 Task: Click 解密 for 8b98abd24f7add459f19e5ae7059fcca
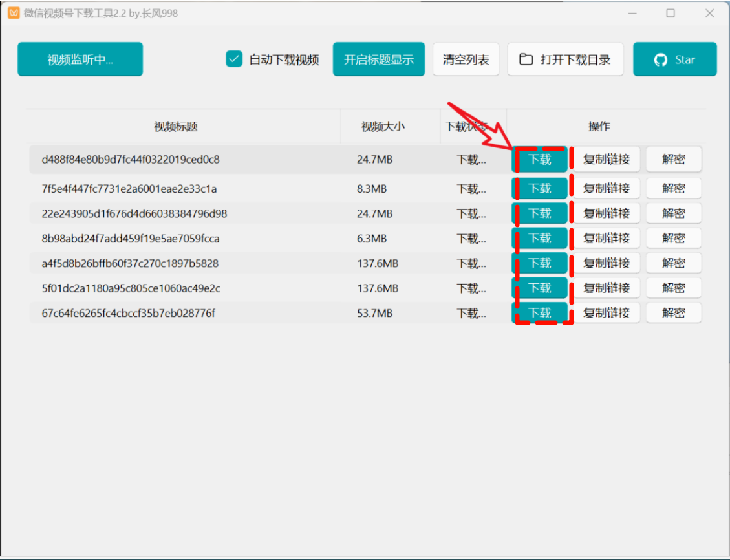[673, 238]
